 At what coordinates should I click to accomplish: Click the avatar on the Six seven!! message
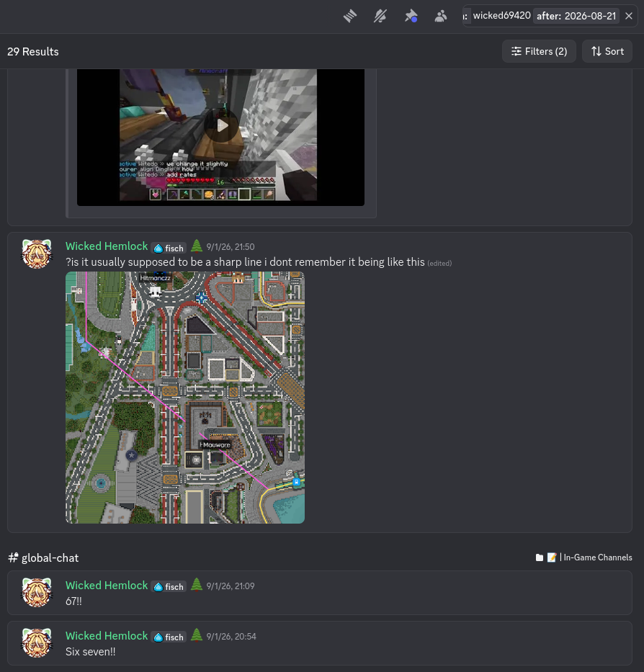coord(37,643)
